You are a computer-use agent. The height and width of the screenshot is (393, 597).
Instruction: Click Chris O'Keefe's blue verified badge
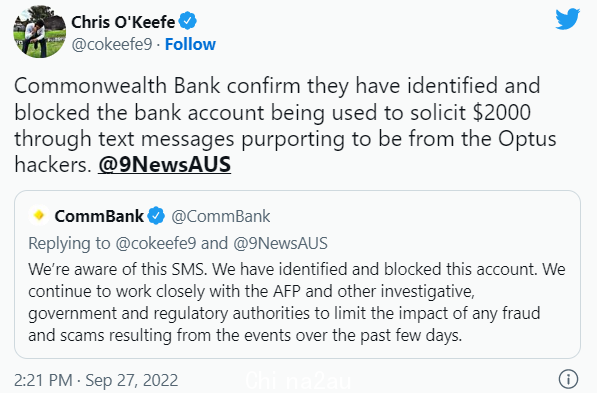pos(188,21)
